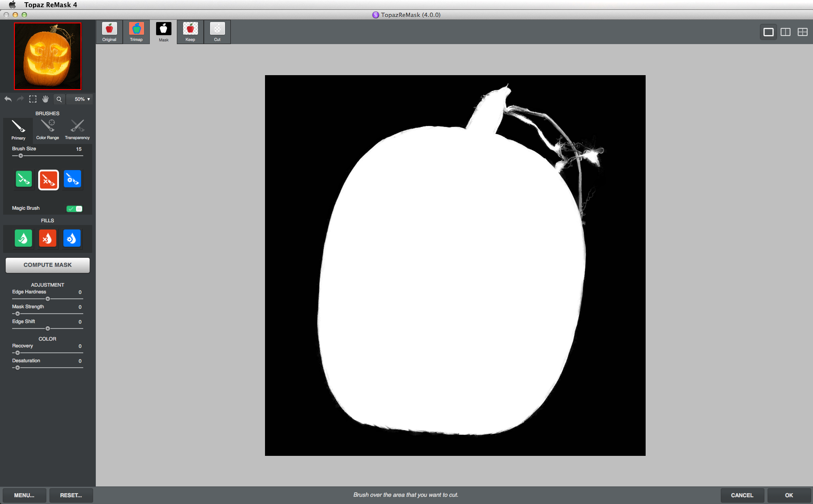Switch to the Keep view tab
This screenshot has width=813, height=504.
pyautogui.click(x=190, y=32)
